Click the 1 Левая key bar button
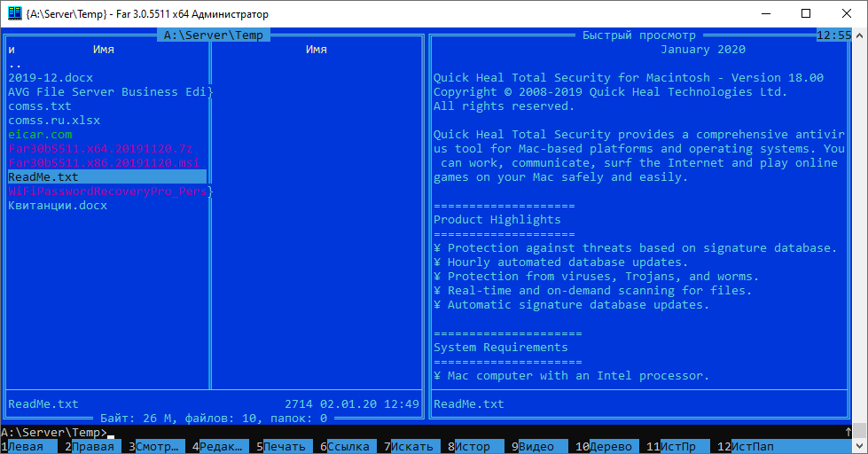 28,446
